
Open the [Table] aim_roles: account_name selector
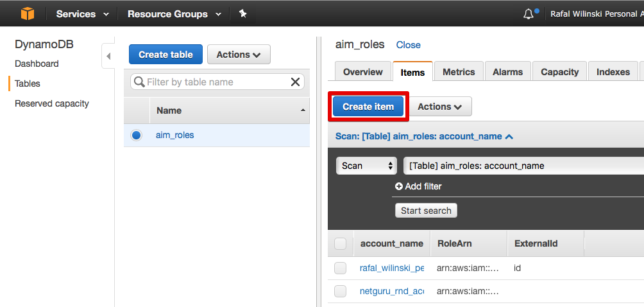[523, 166]
